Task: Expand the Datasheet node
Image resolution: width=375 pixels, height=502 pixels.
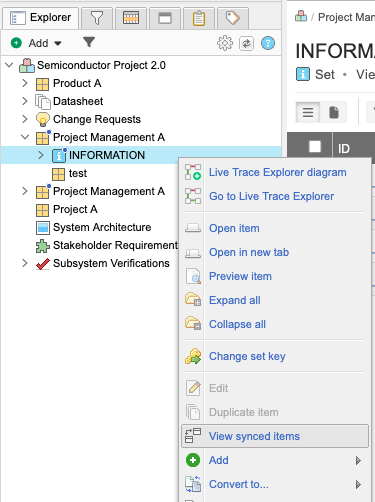Action: (x=25, y=101)
